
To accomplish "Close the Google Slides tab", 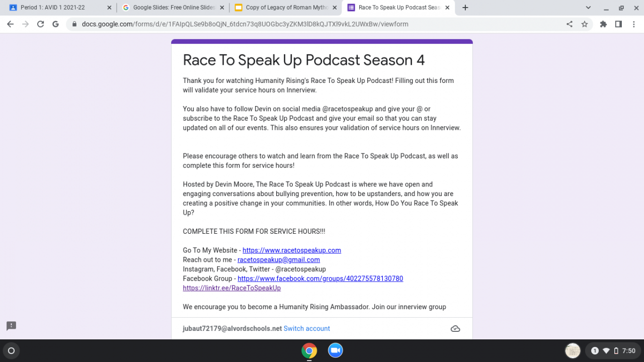I will click(x=222, y=8).
